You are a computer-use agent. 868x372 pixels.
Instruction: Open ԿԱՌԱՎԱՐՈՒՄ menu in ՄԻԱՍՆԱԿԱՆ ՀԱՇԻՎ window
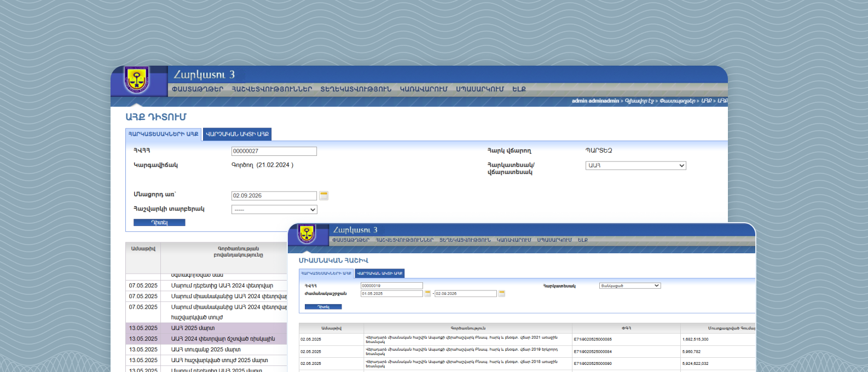(514, 240)
